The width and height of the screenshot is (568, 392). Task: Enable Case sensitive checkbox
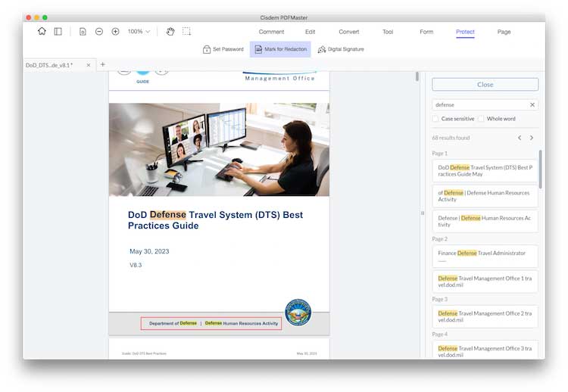435,119
